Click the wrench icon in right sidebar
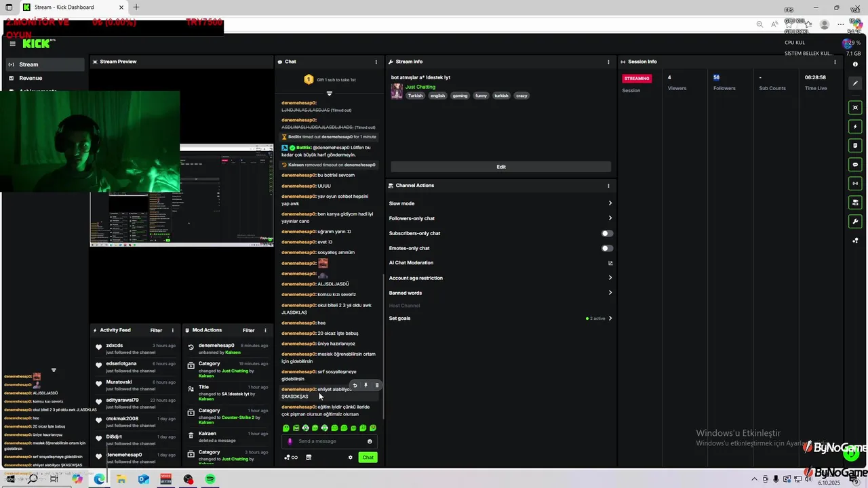The image size is (868, 488). (x=855, y=221)
